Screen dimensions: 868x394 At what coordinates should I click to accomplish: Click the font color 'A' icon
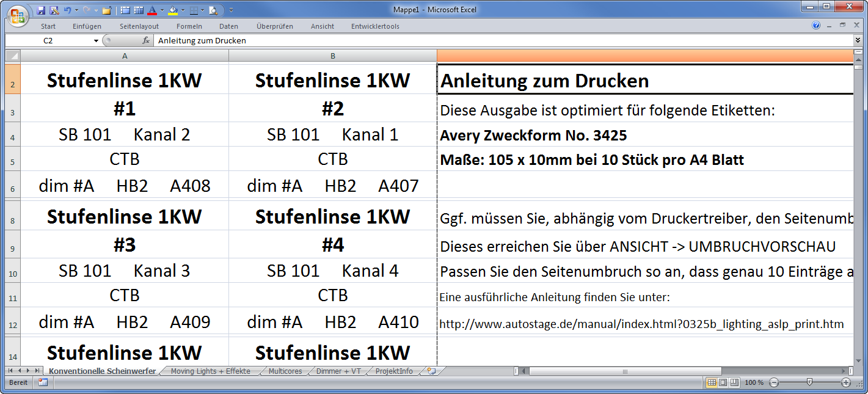coord(152,10)
